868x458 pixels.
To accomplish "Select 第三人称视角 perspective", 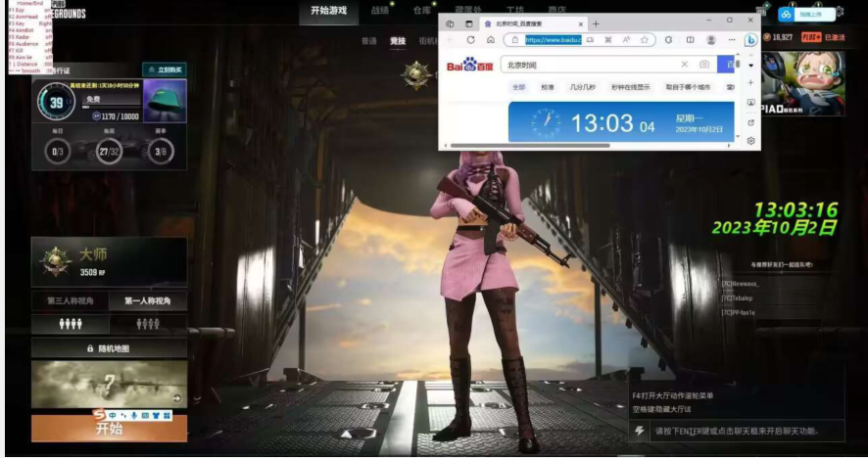I will point(71,300).
